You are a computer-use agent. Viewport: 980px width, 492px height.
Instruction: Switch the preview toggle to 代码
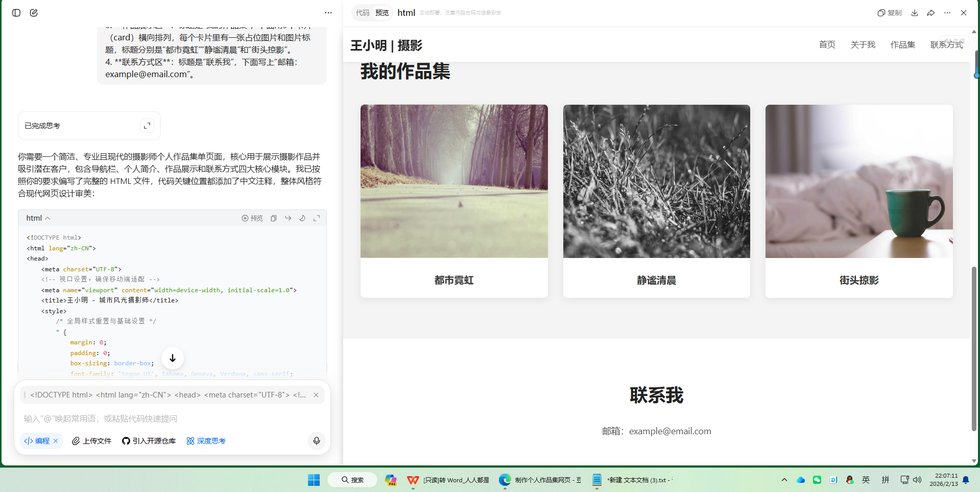(x=363, y=12)
